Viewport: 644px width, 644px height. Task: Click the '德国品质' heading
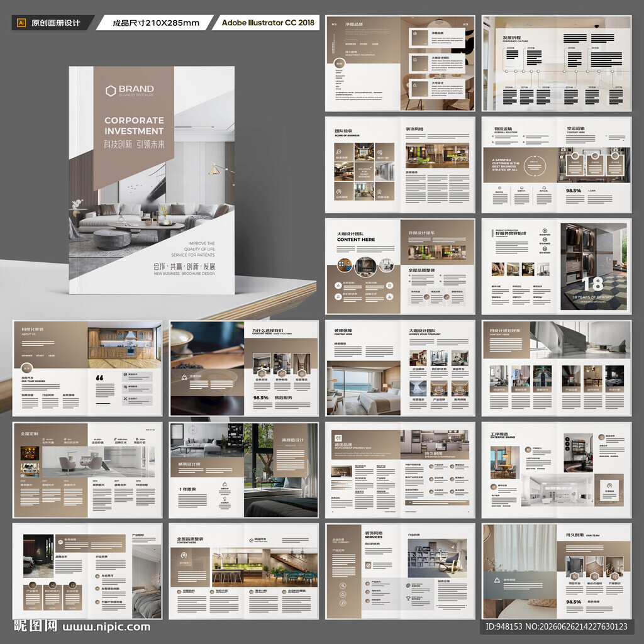click(x=343, y=445)
